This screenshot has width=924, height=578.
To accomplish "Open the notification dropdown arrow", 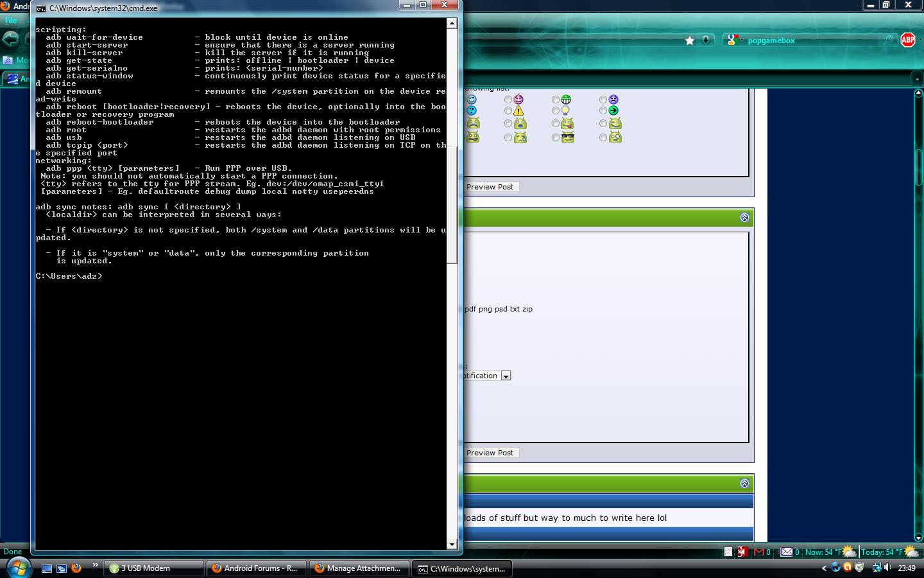I will (506, 376).
